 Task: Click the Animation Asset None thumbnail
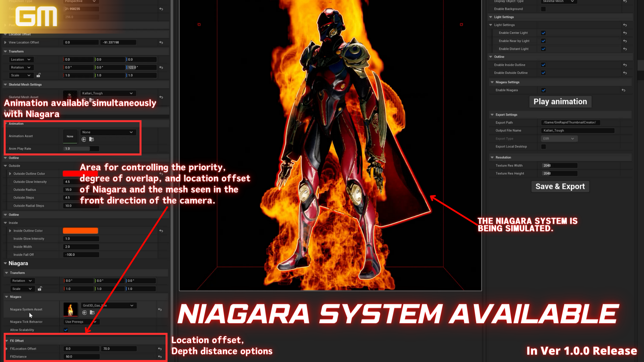[x=70, y=136]
